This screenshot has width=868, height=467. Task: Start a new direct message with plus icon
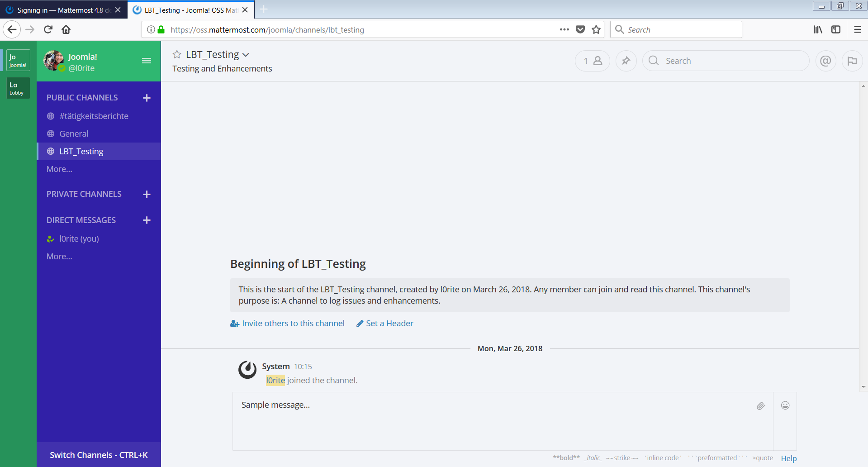[x=146, y=220]
